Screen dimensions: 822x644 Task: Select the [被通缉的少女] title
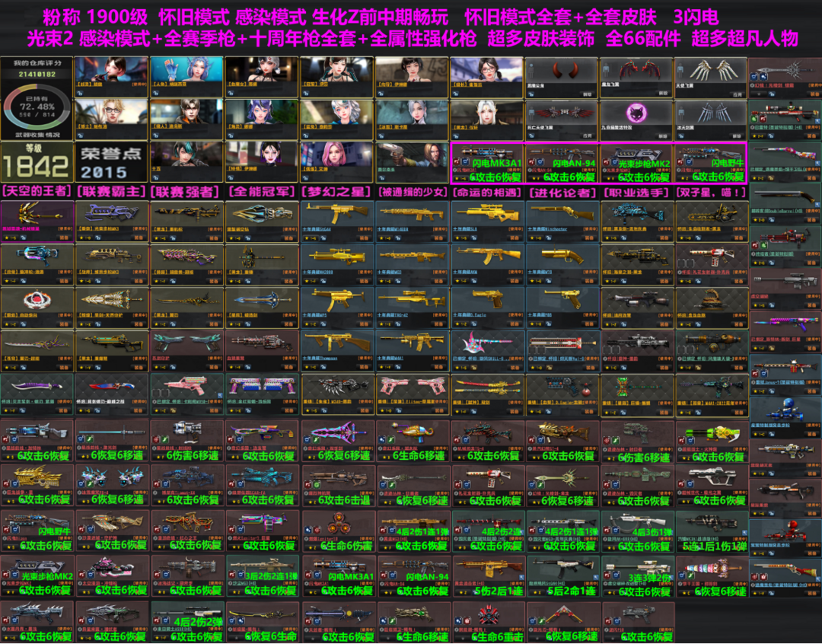(x=413, y=192)
